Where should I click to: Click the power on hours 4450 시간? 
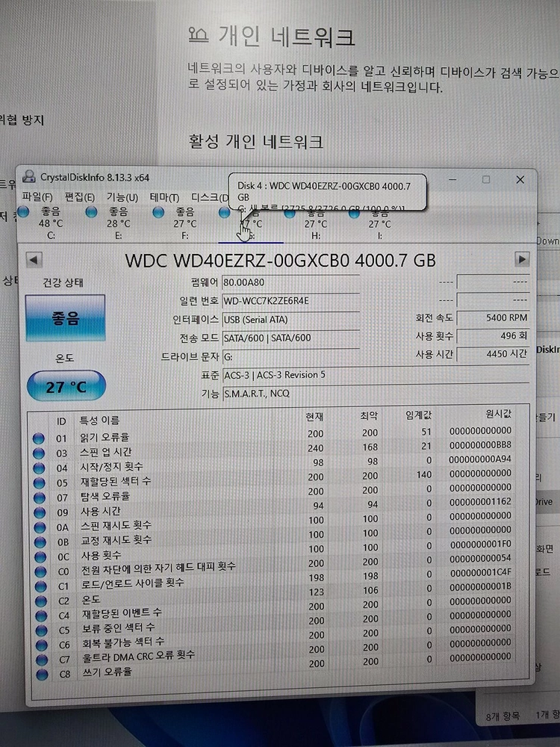(x=493, y=354)
